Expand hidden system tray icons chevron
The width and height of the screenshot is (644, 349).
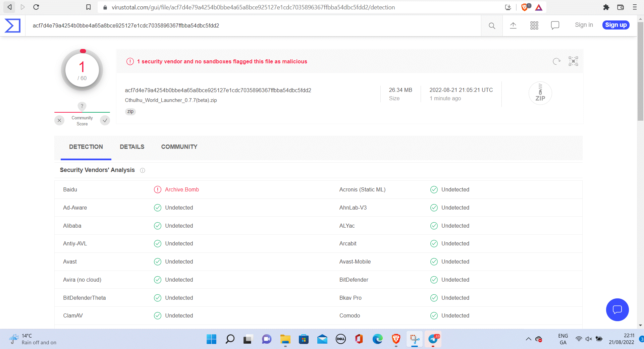[528, 339]
